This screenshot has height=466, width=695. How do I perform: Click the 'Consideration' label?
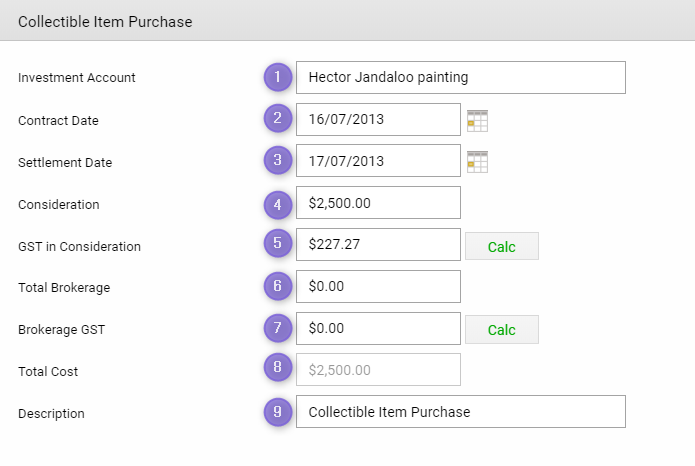tap(59, 204)
